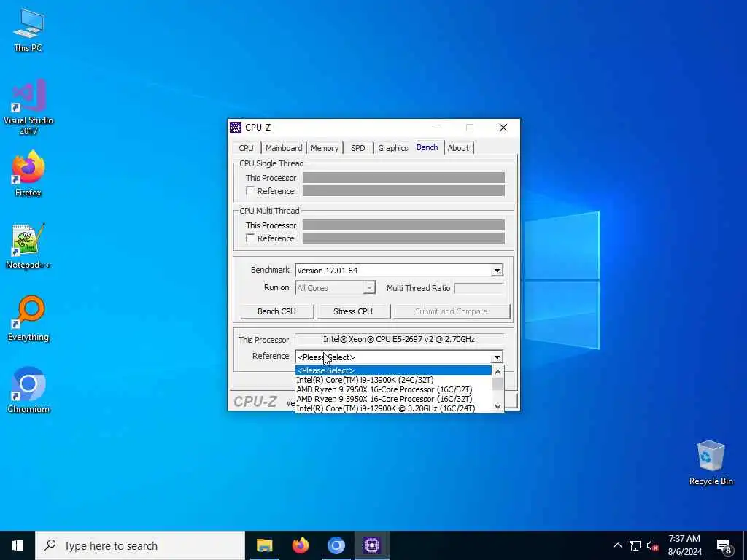Click reference list scroll down arrow
This screenshot has width=747, height=560.
pos(498,406)
